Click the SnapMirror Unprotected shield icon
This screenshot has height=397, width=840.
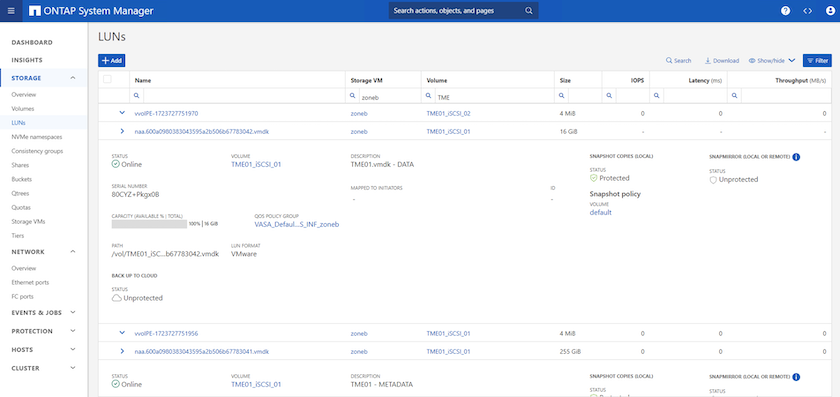click(712, 180)
